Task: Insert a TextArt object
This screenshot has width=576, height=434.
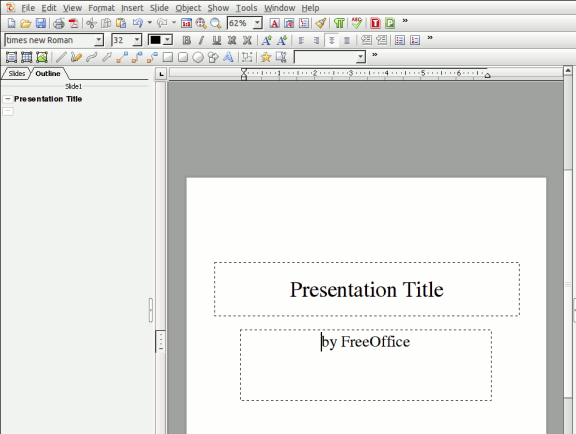Action: pos(228,57)
